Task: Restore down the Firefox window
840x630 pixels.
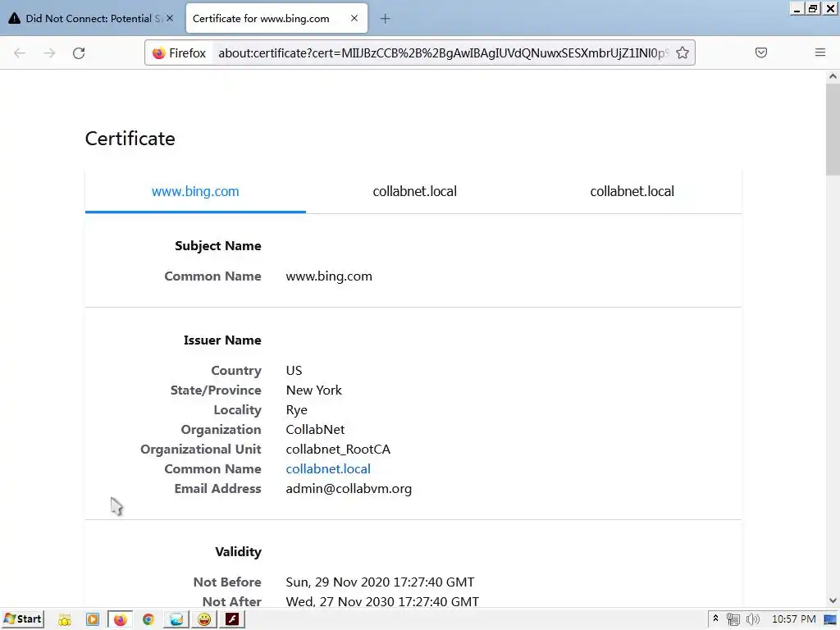Action: pos(813,8)
